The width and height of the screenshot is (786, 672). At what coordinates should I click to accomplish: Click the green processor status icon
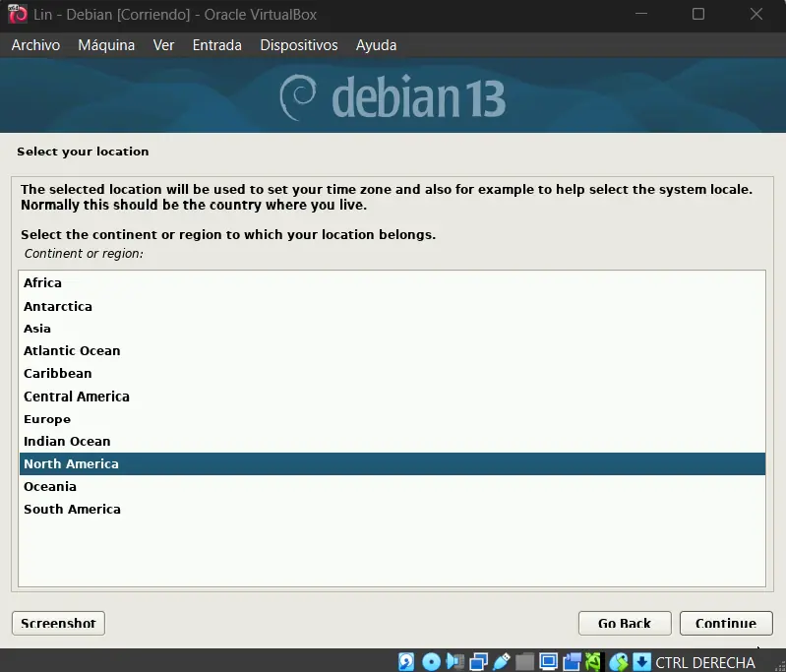595,661
